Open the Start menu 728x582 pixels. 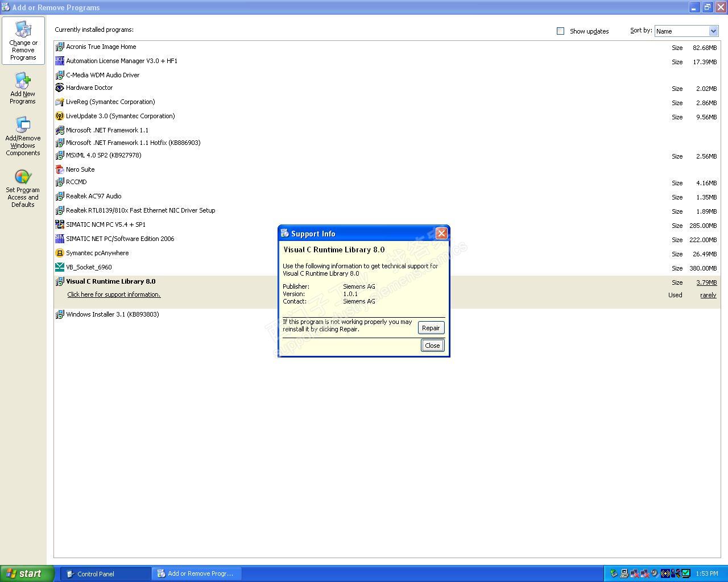click(27, 573)
